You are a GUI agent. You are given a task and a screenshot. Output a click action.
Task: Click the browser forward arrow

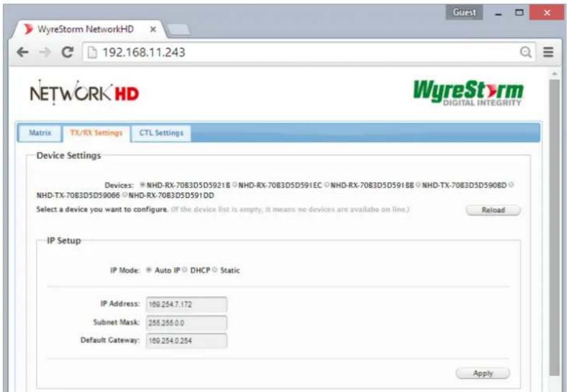click(x=45, y=52)
